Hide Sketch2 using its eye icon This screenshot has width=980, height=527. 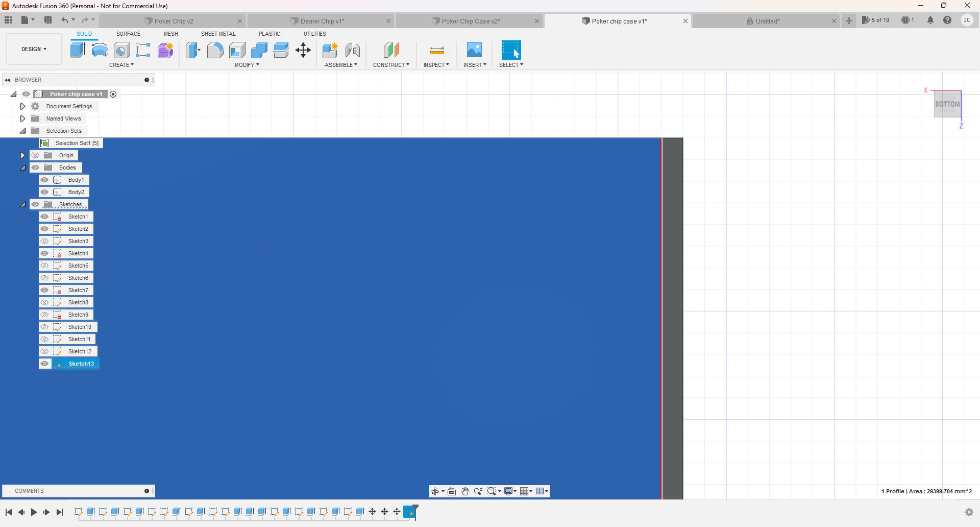pos(44,229)
